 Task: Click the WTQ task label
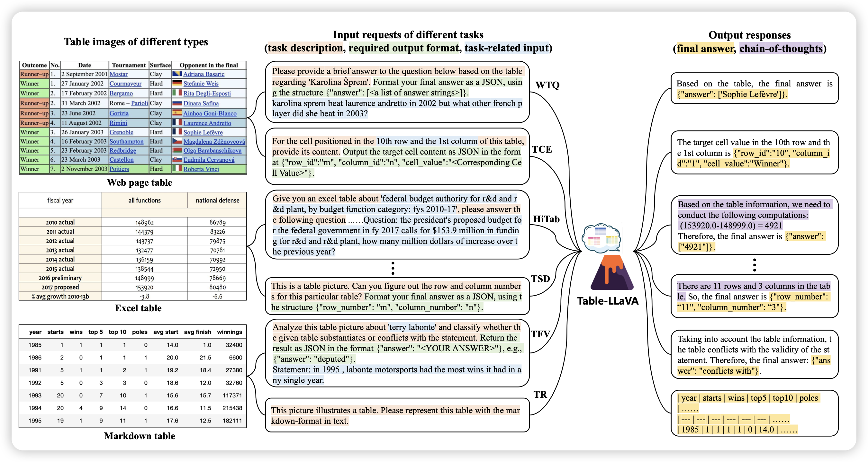coord(547,85)
